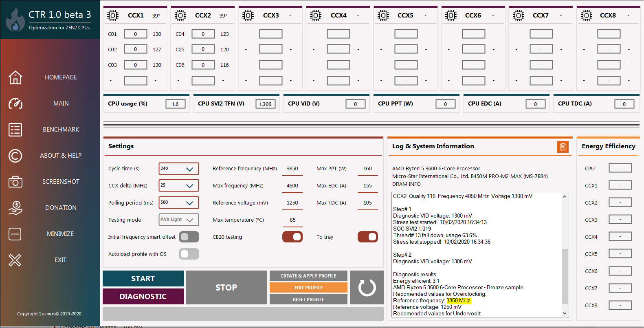644x328 pixels.
Task: Click the STOP button
Action: point(226,288)
